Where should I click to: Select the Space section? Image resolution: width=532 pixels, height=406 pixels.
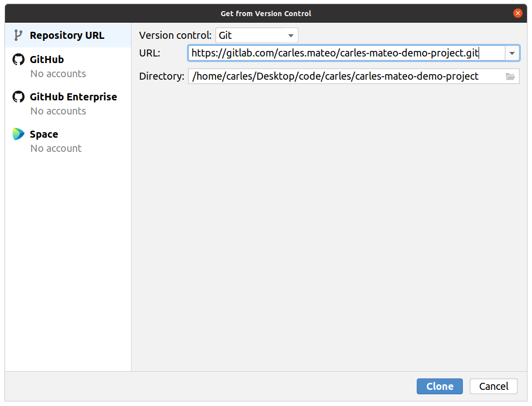tap(68, 141)
